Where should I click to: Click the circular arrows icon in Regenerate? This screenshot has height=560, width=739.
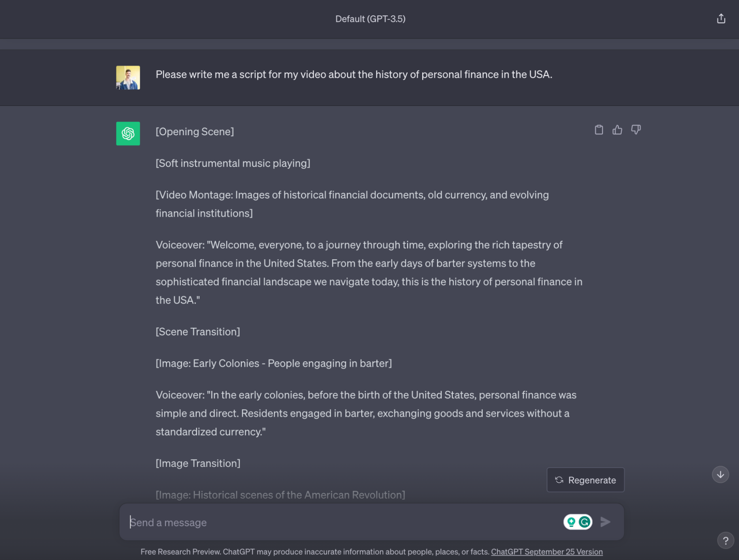559,480
